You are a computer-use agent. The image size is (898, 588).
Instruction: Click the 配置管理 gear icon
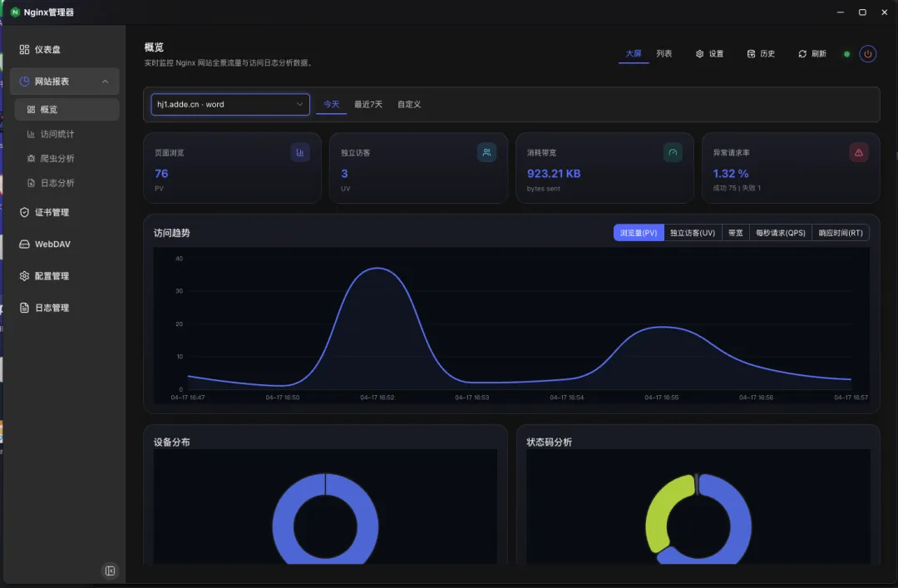[x=24, y=275]
